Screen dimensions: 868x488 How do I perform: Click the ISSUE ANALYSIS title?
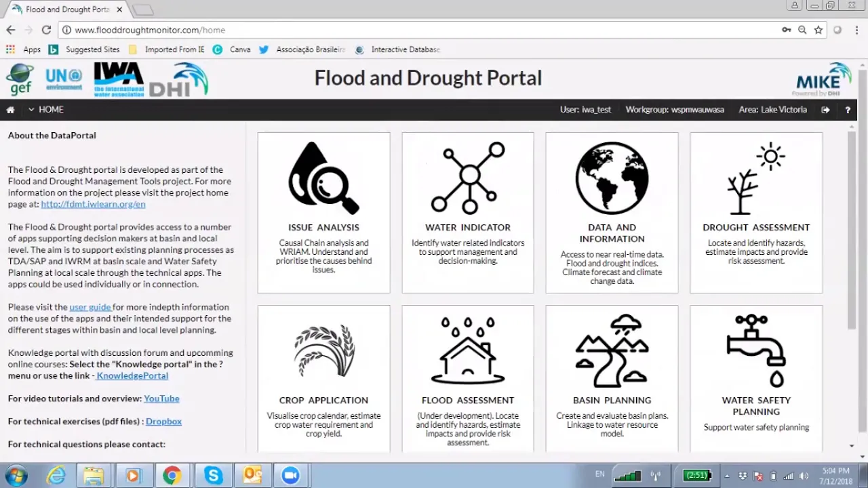tap(323, 228)
